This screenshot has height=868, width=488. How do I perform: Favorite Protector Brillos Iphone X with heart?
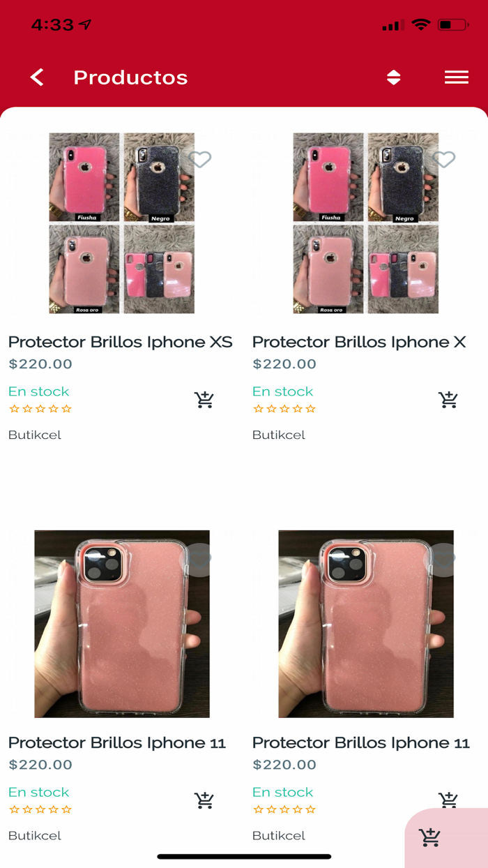pyautogui.click(x=445, y=160)
